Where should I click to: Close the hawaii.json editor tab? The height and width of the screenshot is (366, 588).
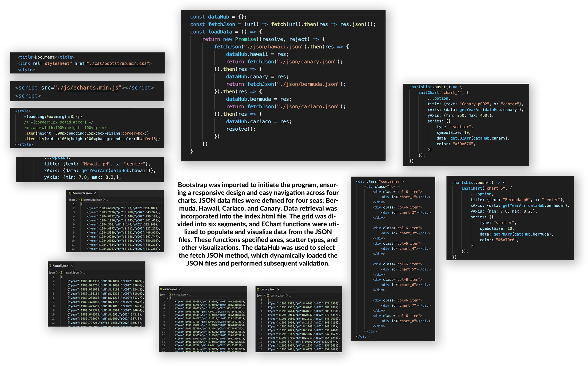[72, 266]
